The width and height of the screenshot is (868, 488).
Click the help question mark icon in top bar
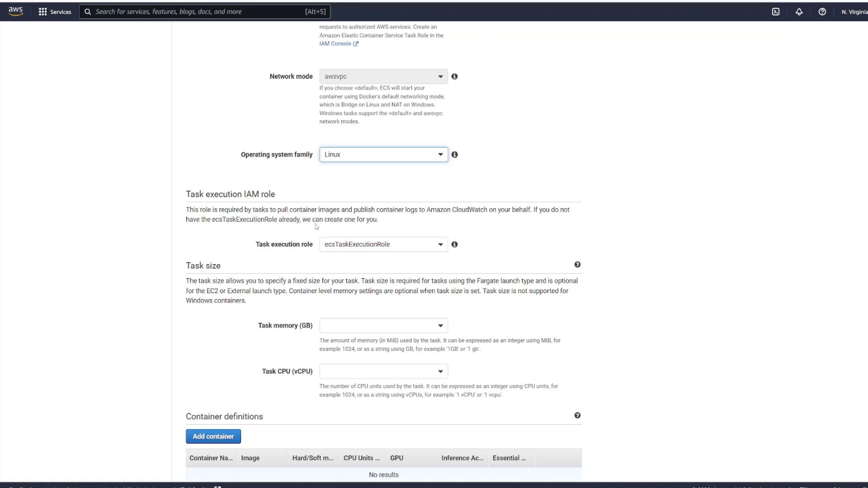click(822, 12)
